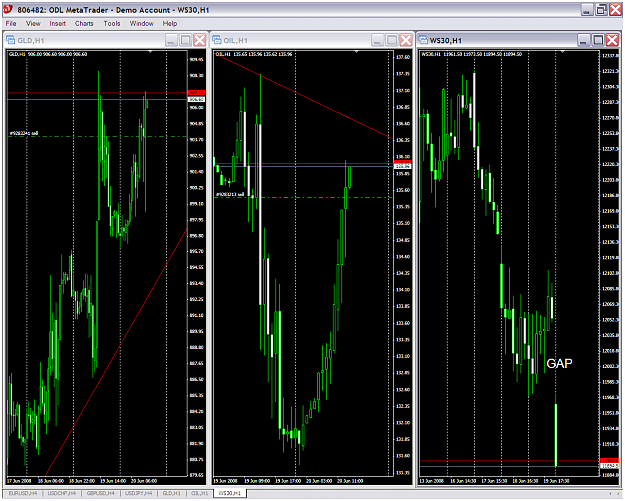This screenshot has width=625, height=501.
Task: Click the red price label on OIL price scale
Action: (402, 162)
